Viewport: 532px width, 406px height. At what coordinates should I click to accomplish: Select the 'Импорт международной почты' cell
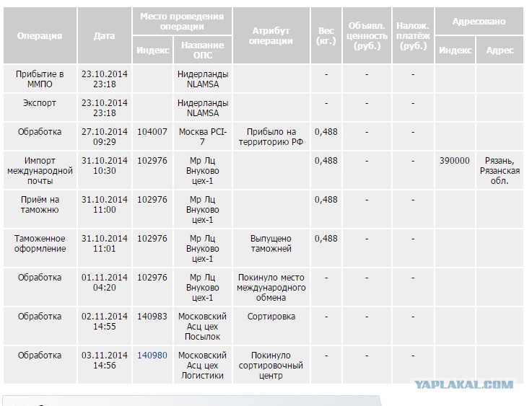tap(40, 170)
